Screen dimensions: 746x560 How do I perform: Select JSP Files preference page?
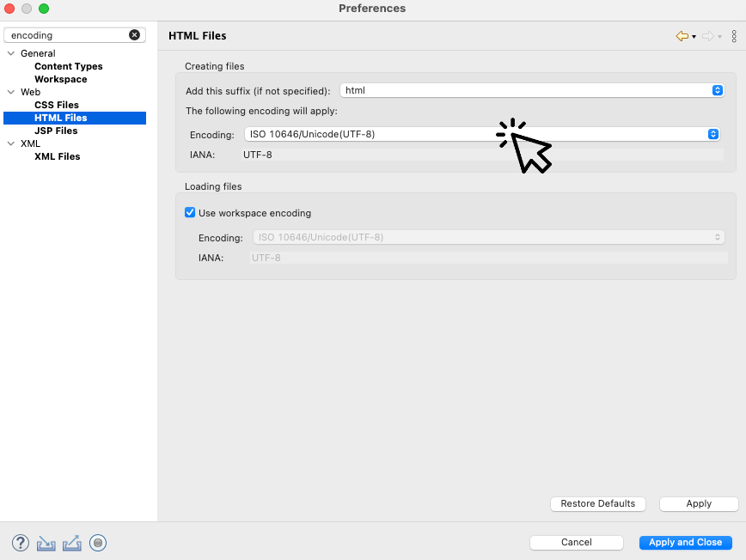(56, 131)
